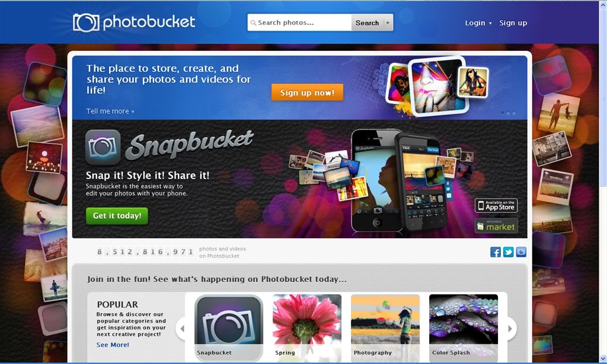
Task: Click the orange Sign up now! button
Action: (307, 92)
